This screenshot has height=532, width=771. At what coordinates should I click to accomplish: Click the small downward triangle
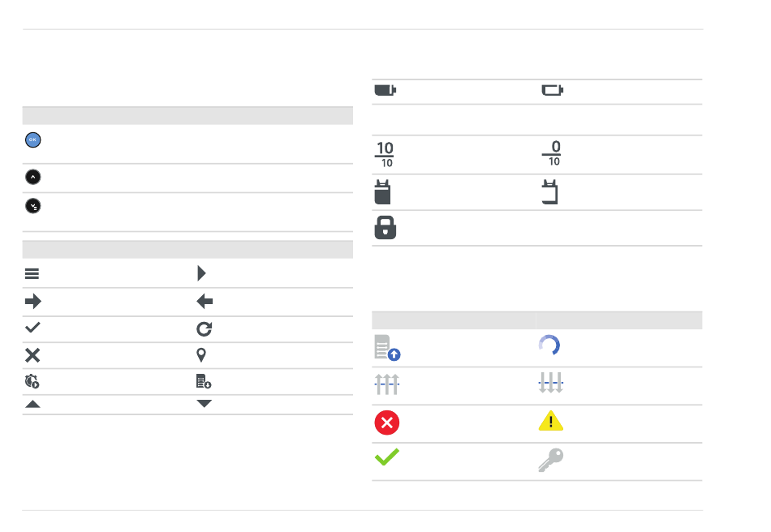point(204,403)
